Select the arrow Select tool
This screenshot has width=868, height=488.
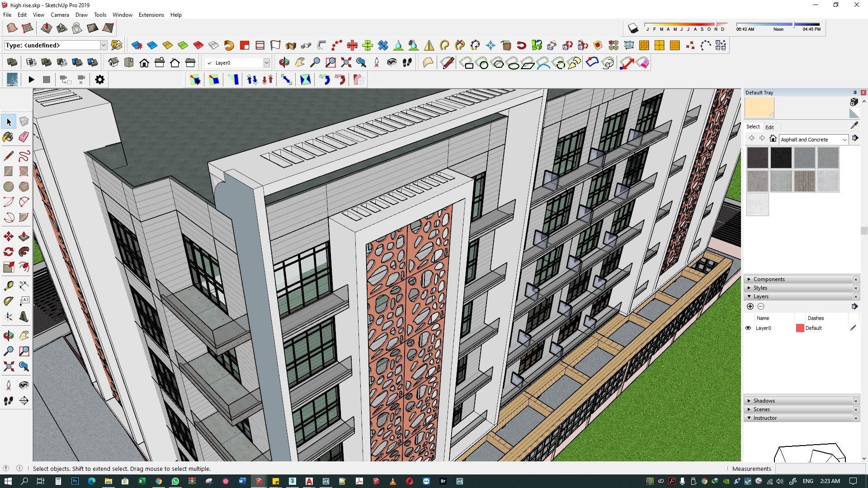(9, 122)
